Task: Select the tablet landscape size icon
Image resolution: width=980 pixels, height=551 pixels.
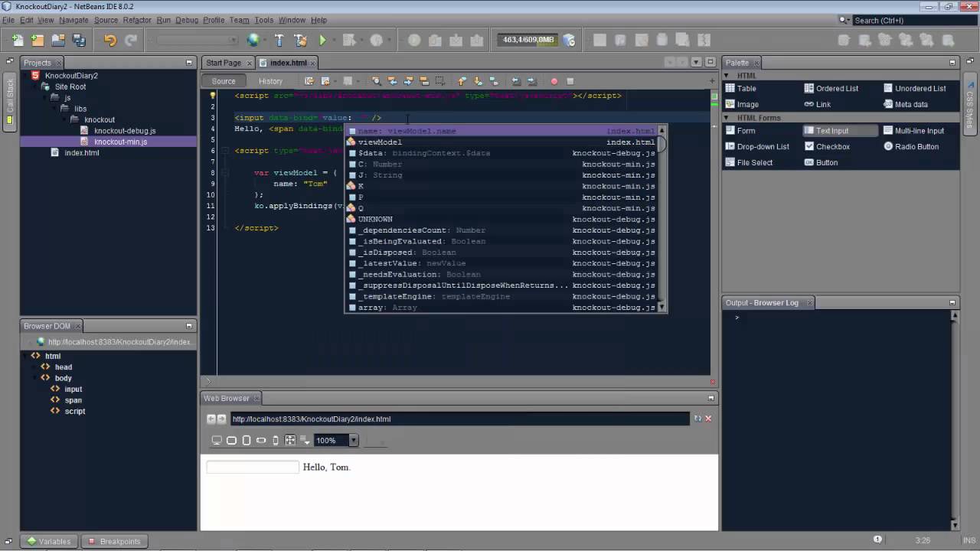Action: pos(231,440)
